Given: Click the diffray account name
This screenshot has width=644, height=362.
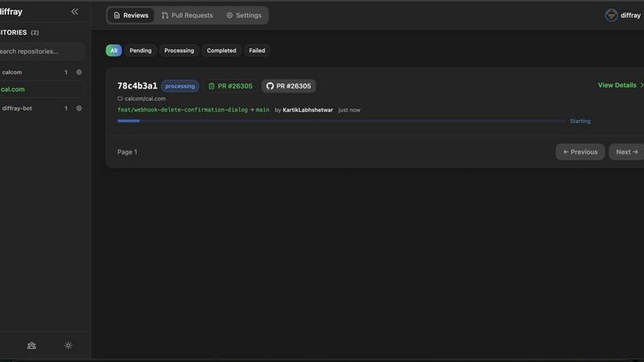Looking at the screenshot, I should coord(630,15).
